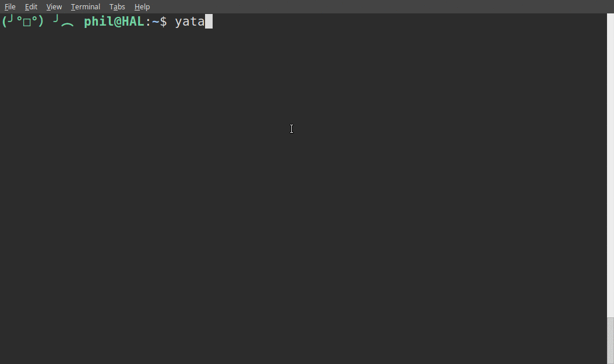Screen dimensions: 614x364
Task: Click the typed command text yata
Action: click(190, 22)
